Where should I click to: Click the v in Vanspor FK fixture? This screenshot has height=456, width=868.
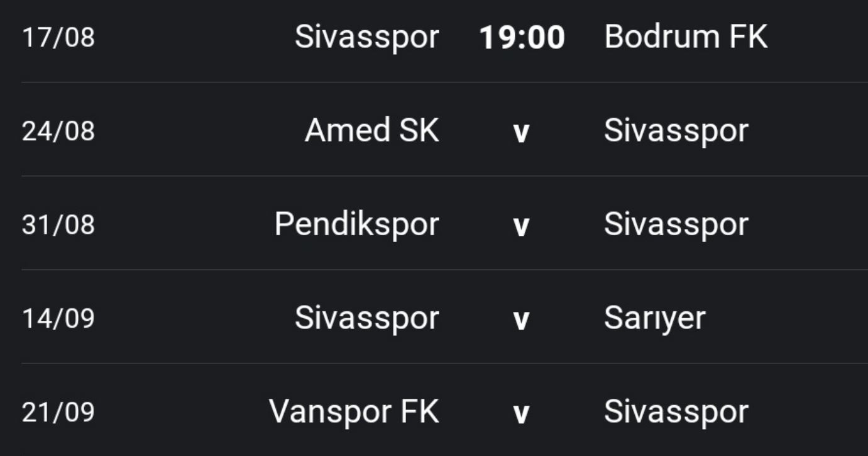coord(521,414)
